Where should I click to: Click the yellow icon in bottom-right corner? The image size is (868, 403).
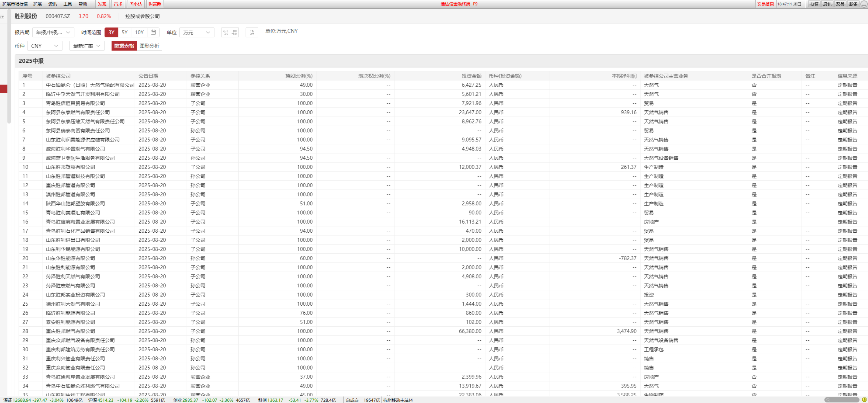pyautogui.click(x=864, y=400)
